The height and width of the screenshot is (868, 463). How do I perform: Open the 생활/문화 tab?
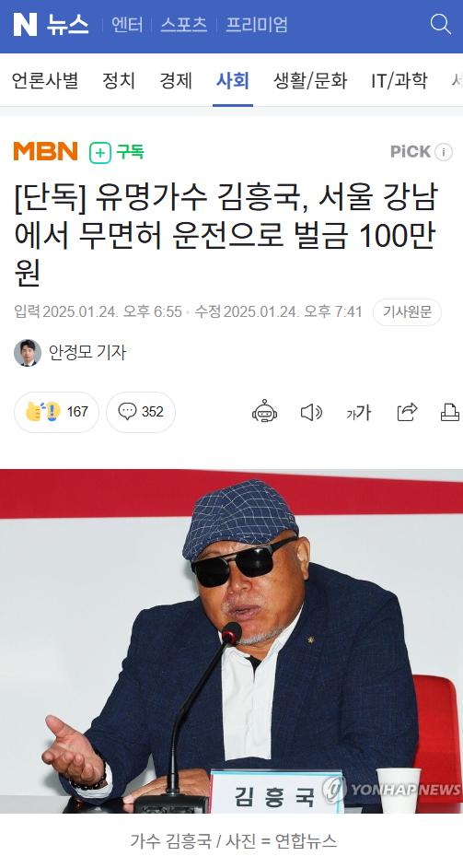point(310,81)
